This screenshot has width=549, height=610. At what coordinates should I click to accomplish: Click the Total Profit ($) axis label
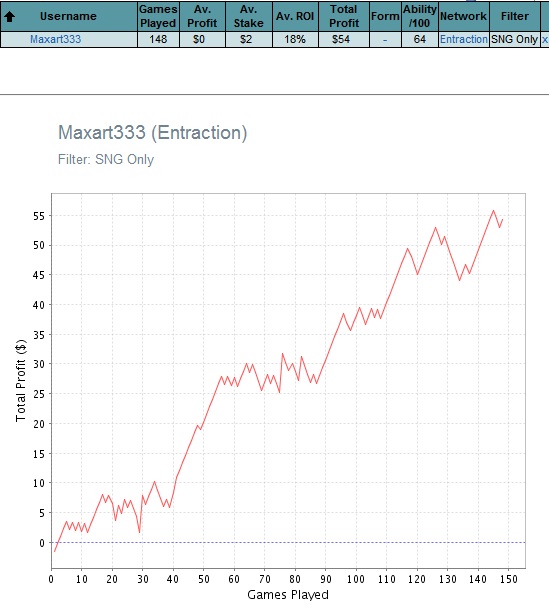point(21,381)
